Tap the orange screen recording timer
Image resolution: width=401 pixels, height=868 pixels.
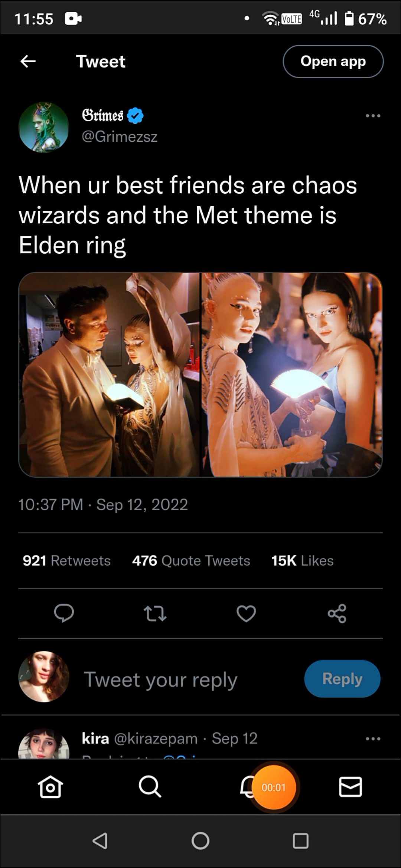274,787
